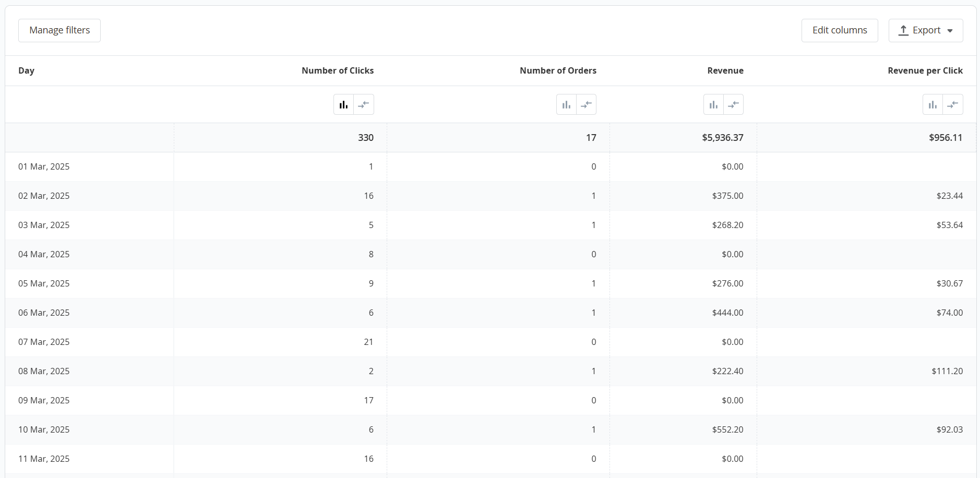Show bar chart for Revenue per Click
Screen dimensions: 980x478
pos(933,104)
